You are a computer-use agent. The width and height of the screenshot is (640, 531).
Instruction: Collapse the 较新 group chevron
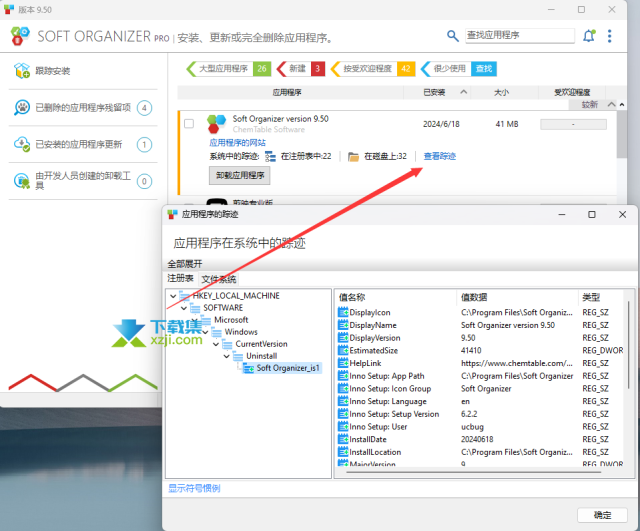click(x=611, y=104)
